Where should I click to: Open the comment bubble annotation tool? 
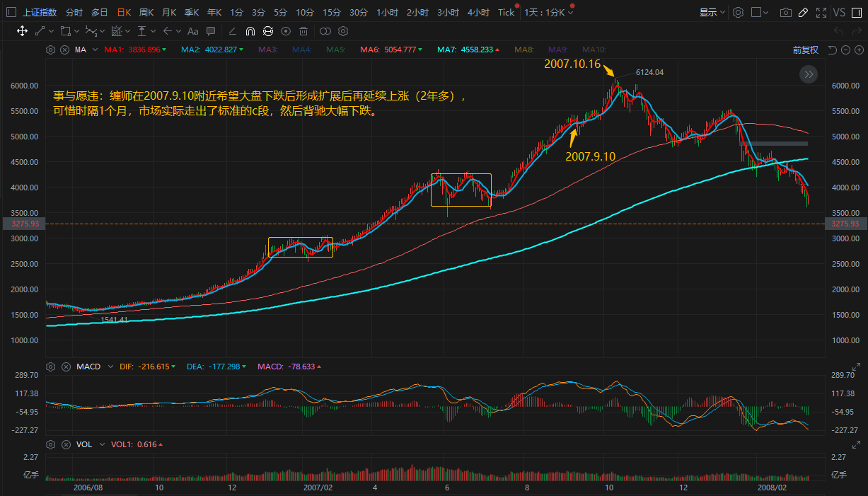(211, 31)
